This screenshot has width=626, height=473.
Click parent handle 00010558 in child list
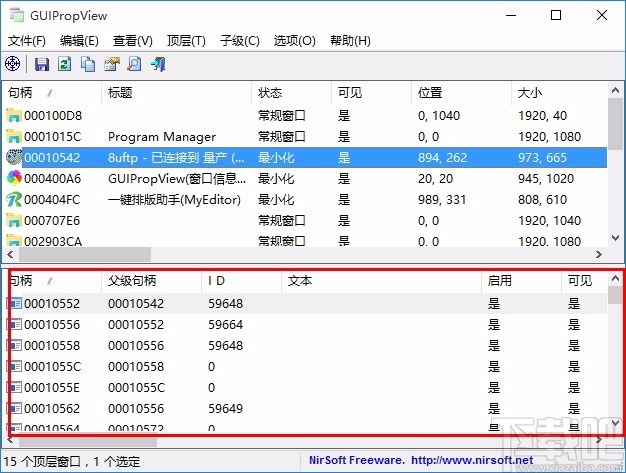pyautogui.click(x=136, y=366)
